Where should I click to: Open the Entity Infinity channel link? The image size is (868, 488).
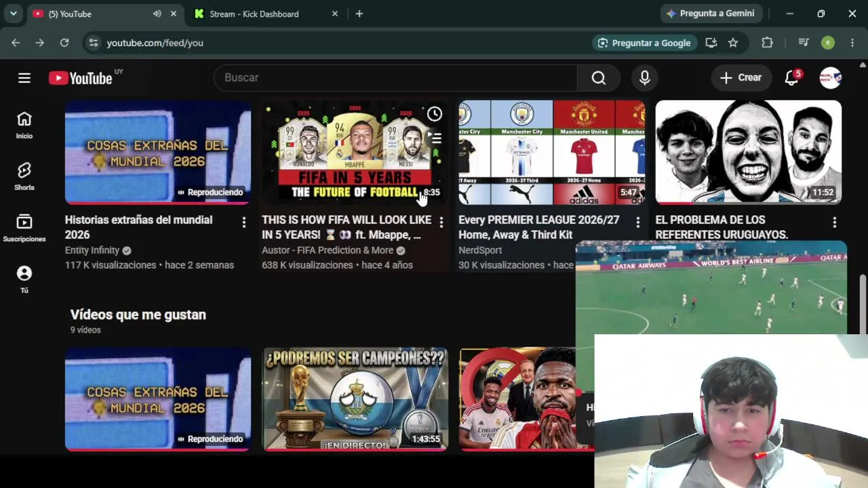(x=92, y=250)
